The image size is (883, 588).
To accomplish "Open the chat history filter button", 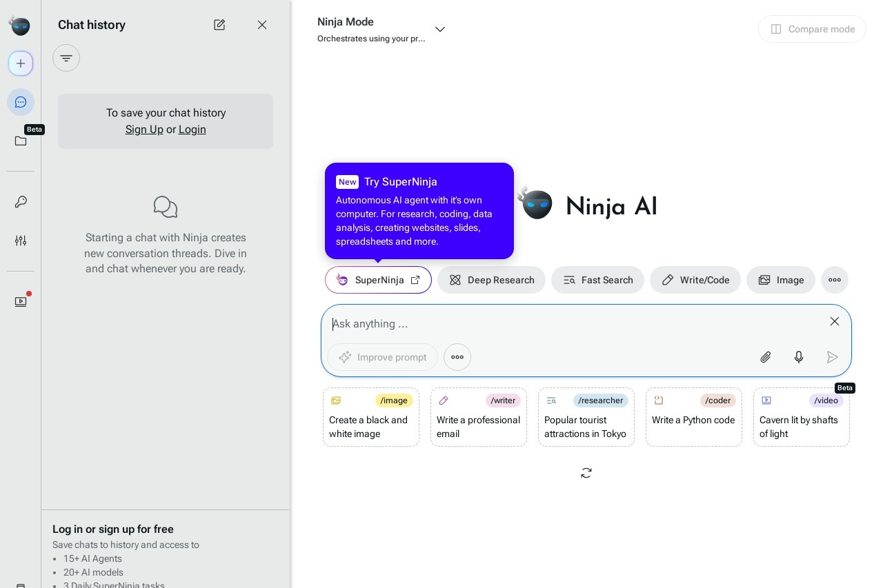I will click(x=66, y=58).
